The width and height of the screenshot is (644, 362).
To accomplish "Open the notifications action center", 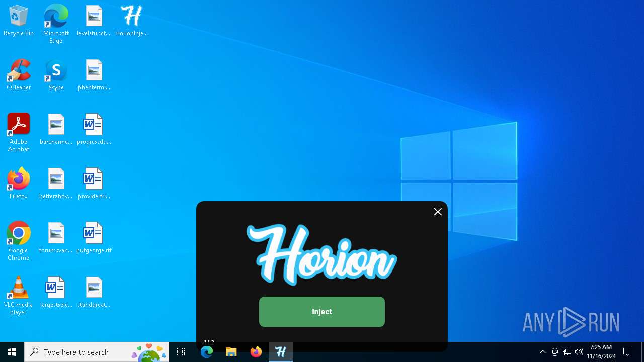I will 627,352.
